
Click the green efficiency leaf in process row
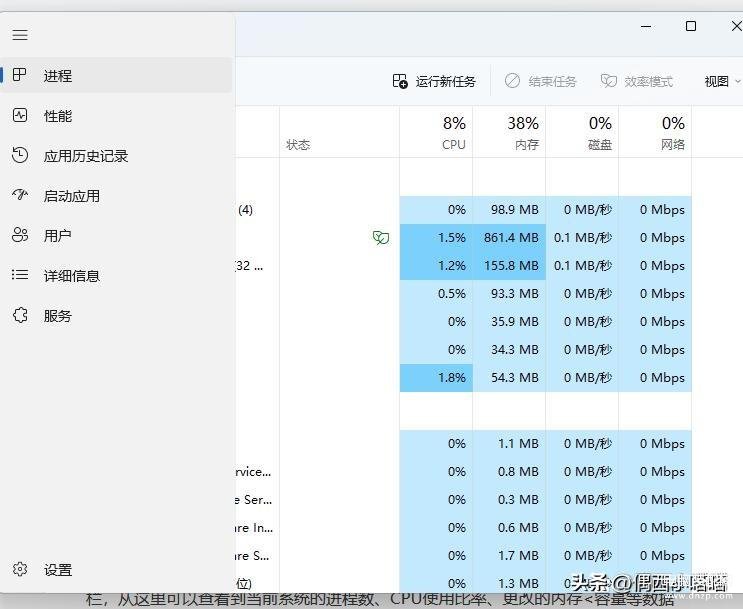click(x=381, y=237)
